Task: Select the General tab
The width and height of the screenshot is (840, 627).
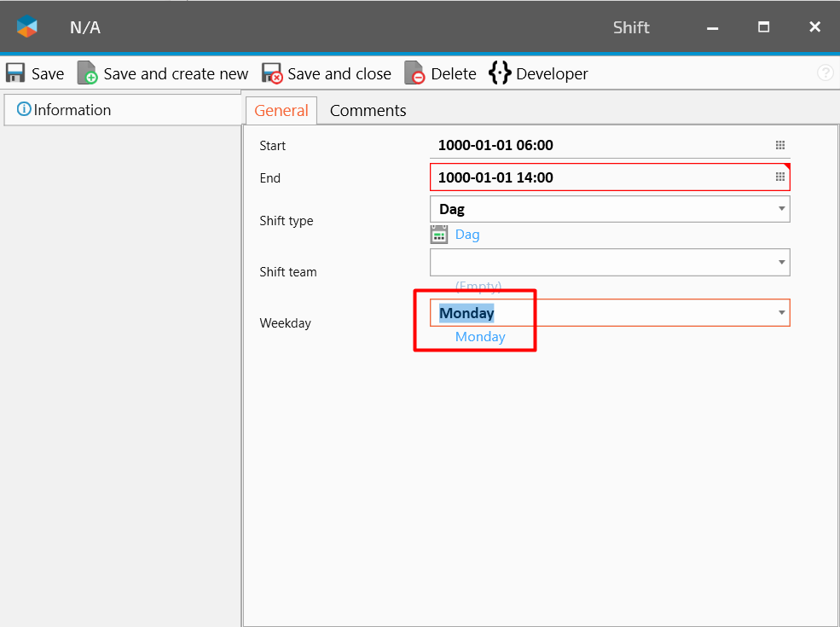Action: pos(281,110)
